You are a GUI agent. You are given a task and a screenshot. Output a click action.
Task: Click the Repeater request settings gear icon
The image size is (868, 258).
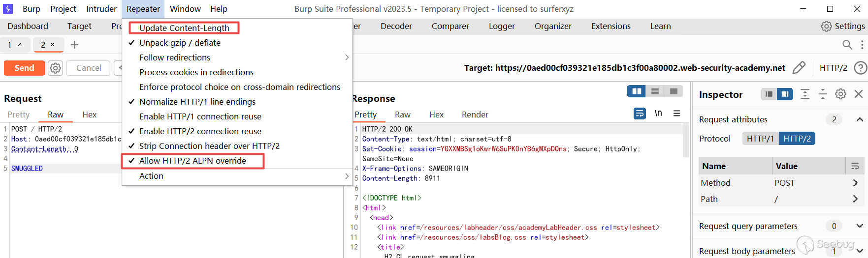pyautogui.click(x=56, y=68)
